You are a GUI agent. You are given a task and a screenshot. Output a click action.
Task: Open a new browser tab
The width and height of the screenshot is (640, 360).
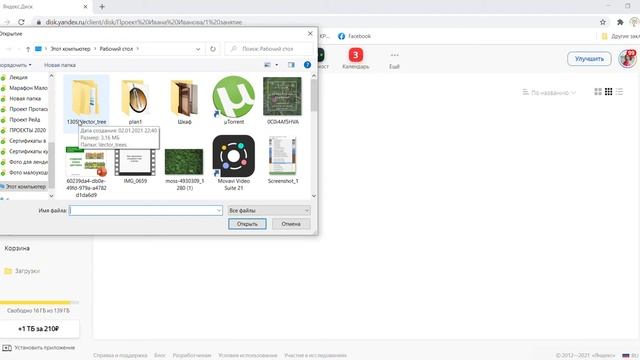[x=102, y=7]
